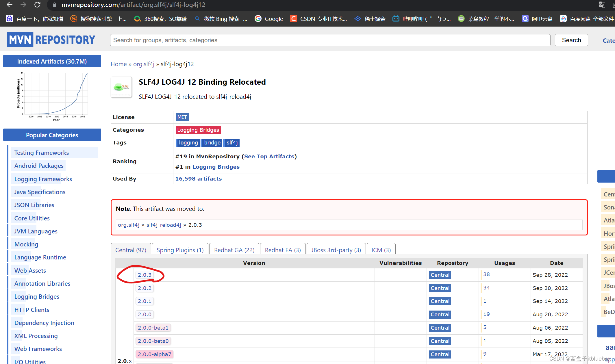615x364 pixels.
Task: Open the Bilibili bookmark
Action: (x=422, y=19)
